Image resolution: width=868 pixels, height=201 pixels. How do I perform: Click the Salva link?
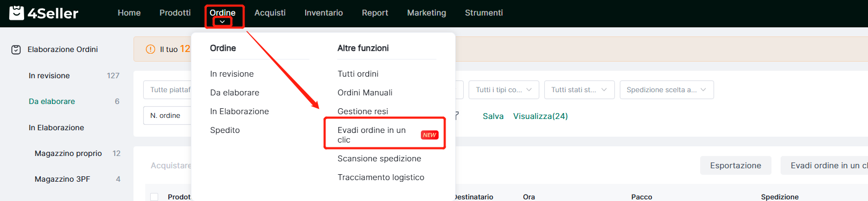coord(493,116)
